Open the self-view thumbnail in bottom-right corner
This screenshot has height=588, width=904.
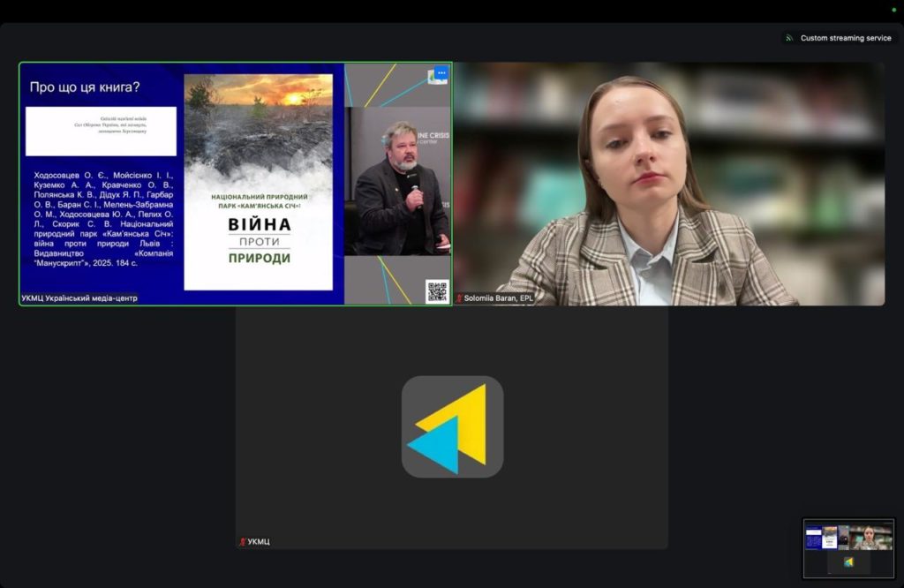(848, 547)
